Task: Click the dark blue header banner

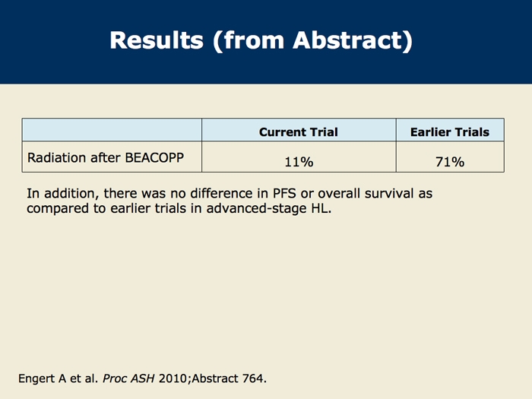Action: coord(266,42)
